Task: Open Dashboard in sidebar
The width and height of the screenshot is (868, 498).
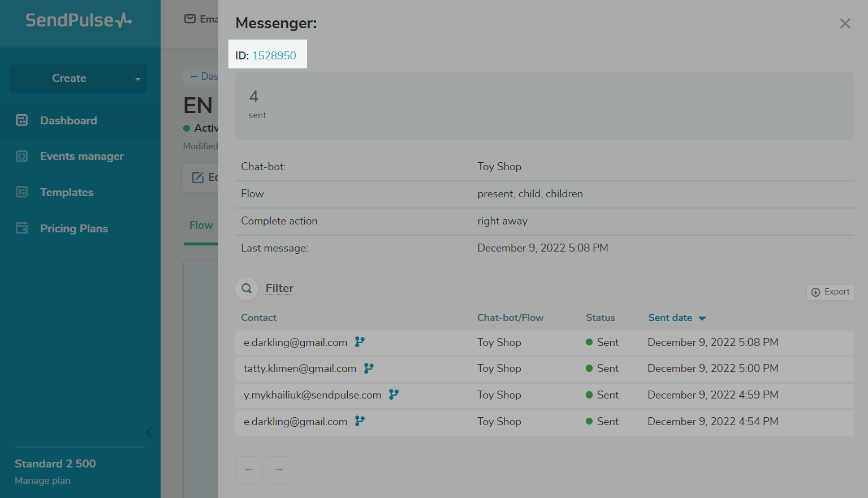Action: point(68,120)
